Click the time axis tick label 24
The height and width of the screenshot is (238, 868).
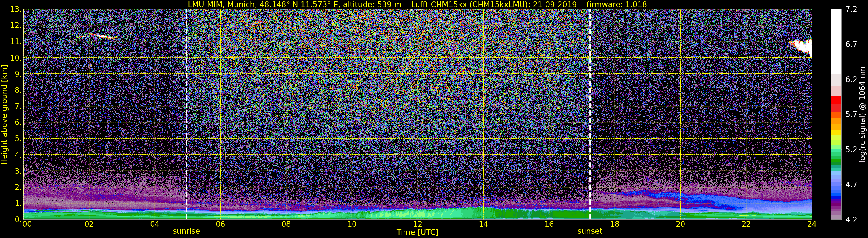click(x=812, y=224)
